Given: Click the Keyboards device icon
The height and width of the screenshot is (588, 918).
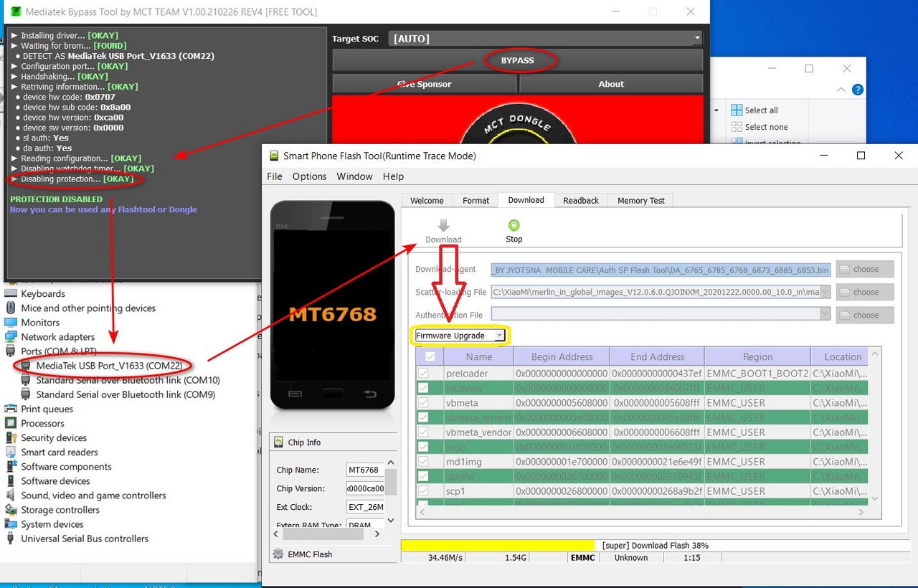Looking at the screenshot, I should [x=11, y=294].
